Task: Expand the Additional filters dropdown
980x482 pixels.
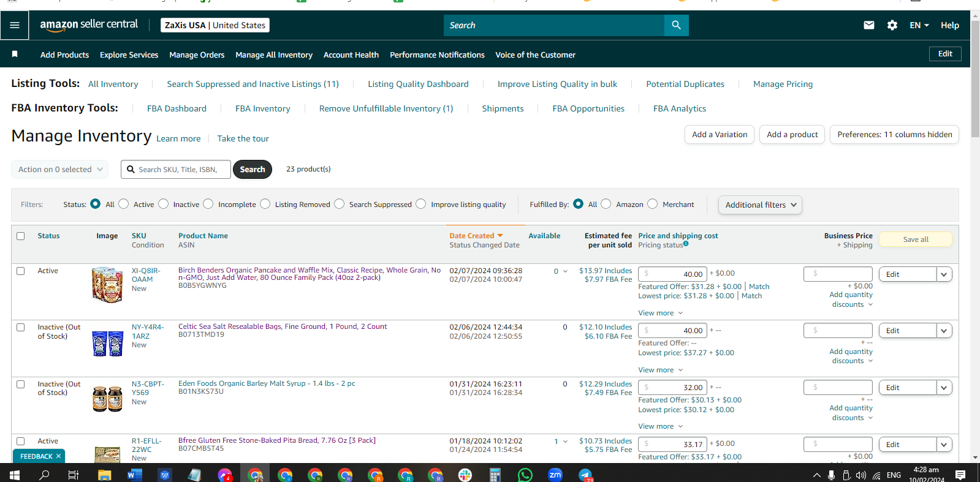Action: tap(760, 205)
